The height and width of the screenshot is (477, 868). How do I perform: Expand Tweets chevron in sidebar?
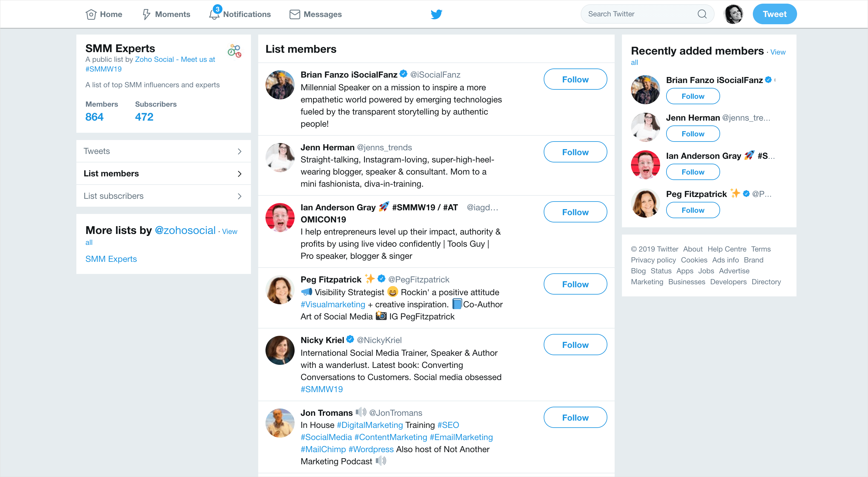pos(239,151)
